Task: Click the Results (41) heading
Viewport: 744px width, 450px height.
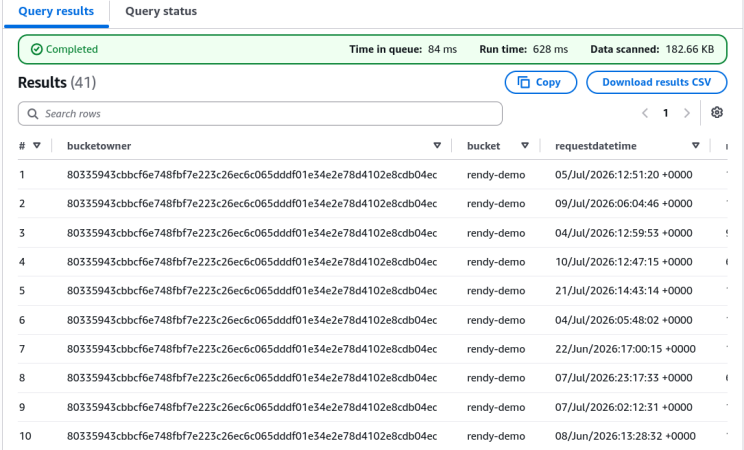Action: (57, 83)
